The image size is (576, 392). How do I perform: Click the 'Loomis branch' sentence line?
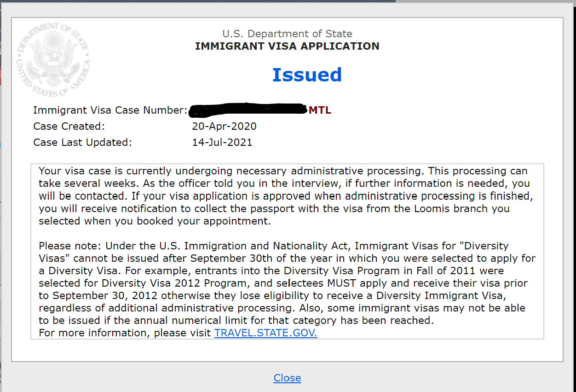[274, 208]
